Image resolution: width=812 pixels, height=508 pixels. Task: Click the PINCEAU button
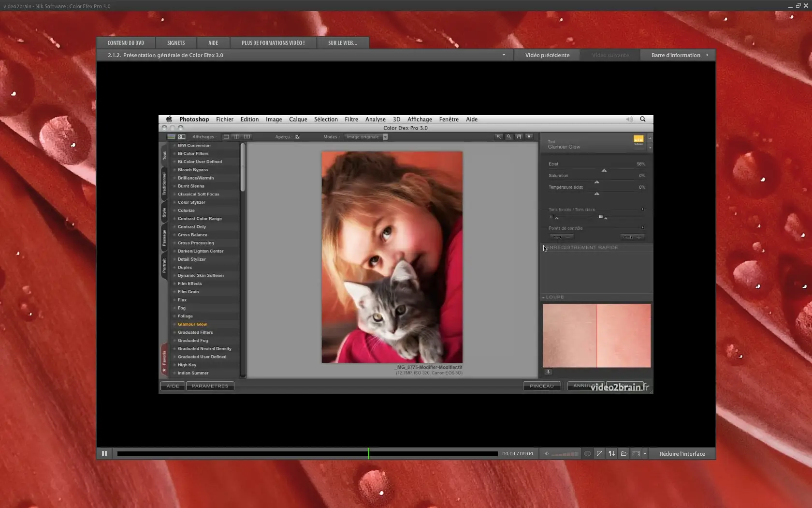[541, 386]
